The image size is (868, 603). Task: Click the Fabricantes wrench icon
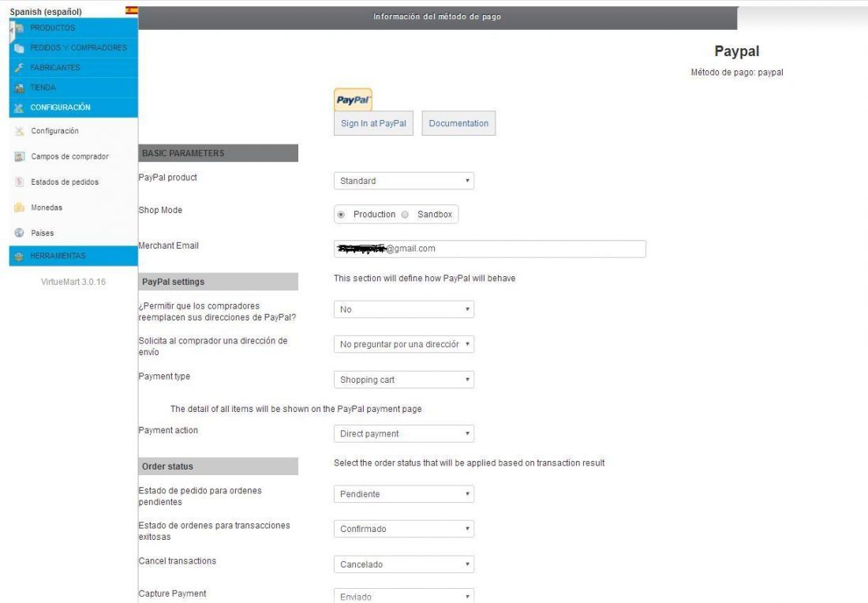pyautogui.click(x=20, y=68)
